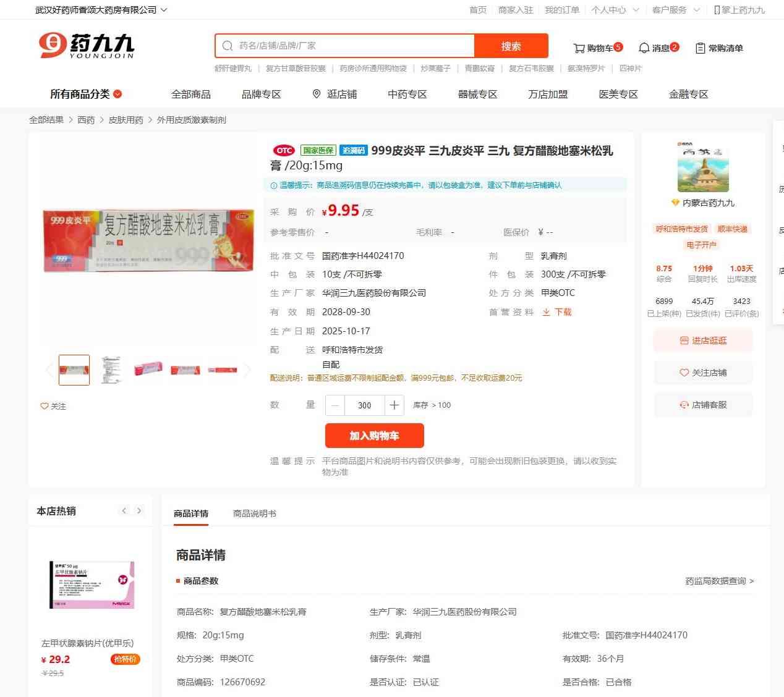Switch to product instructions tab

tap(255, 513)
